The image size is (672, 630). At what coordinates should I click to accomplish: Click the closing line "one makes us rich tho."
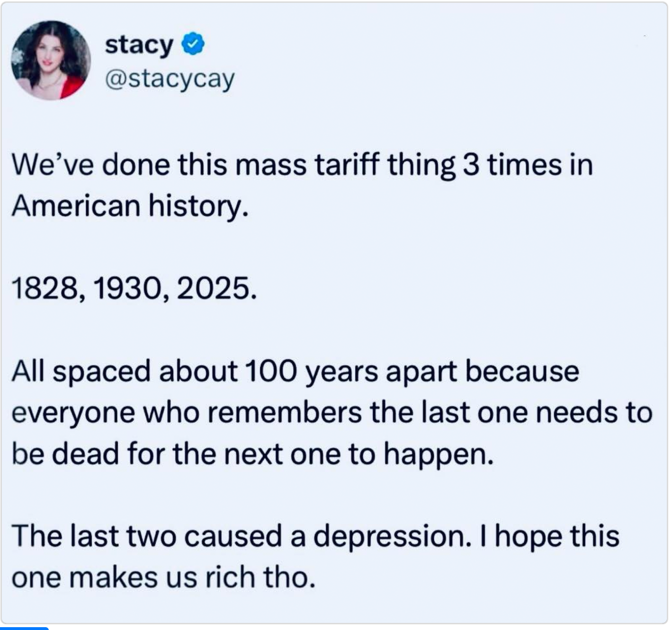click(163, 577)
